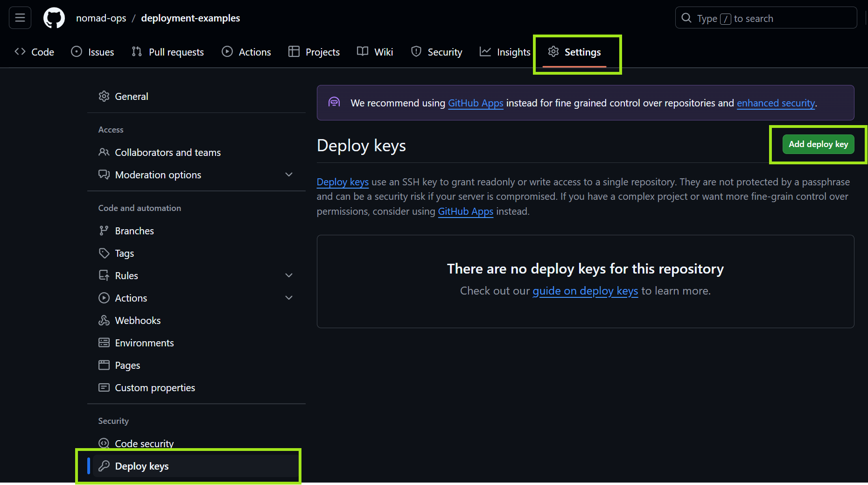Click the Projects table icon

[x=294, y=51]
